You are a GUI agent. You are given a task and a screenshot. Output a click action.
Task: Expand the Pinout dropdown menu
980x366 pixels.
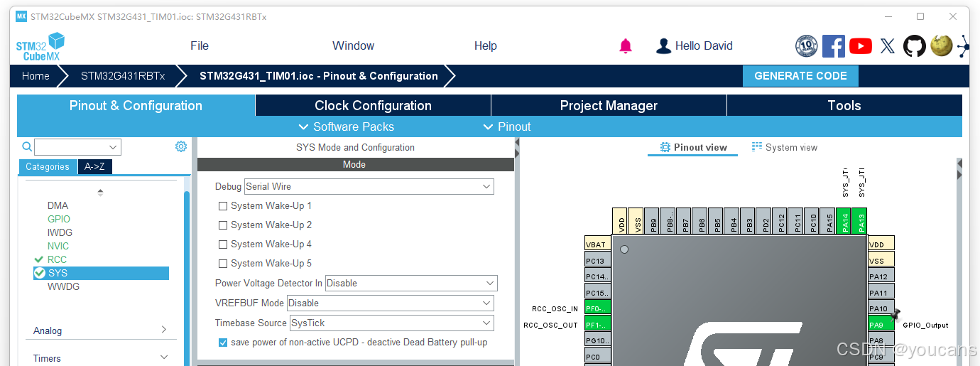pyautogui.click(x=507, y=127)
